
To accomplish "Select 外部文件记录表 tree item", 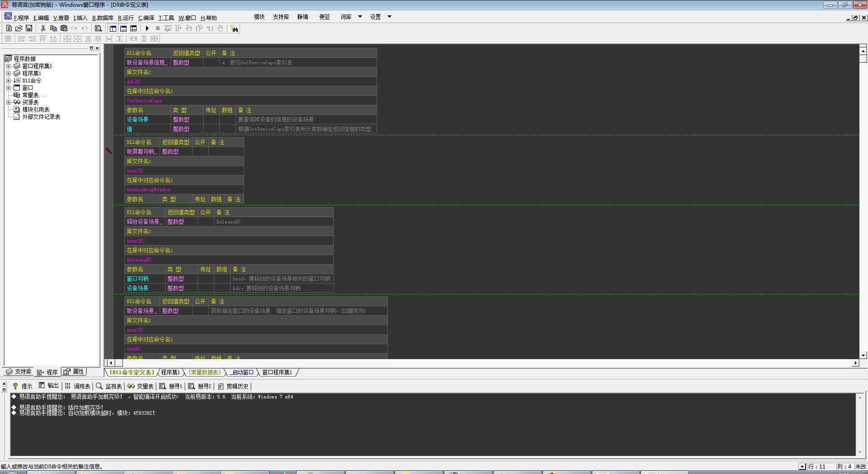I will coord(41,117).
